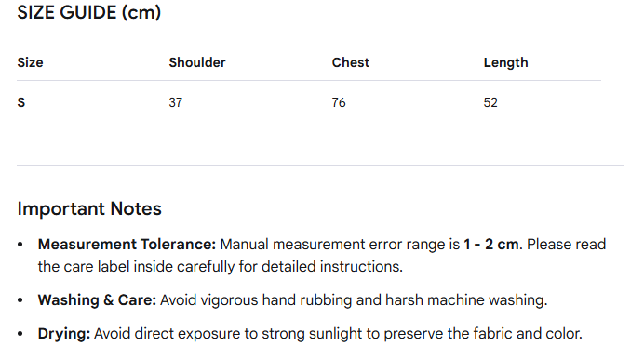Click the Important Notes heading

coord(89,208)
